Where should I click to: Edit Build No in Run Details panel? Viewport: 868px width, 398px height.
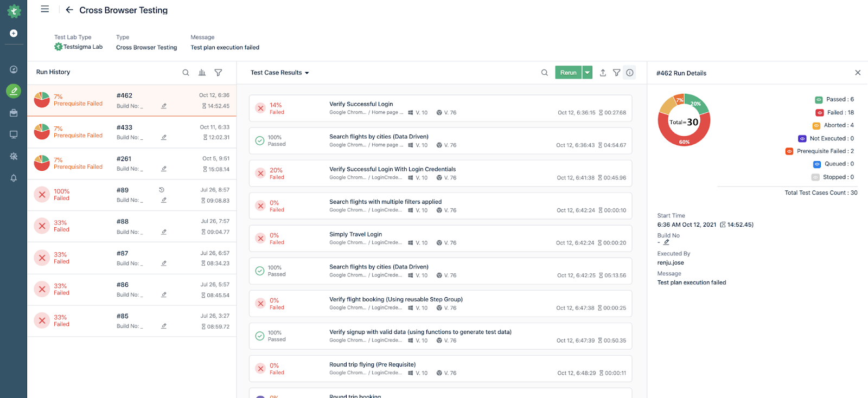pos(666,242)
